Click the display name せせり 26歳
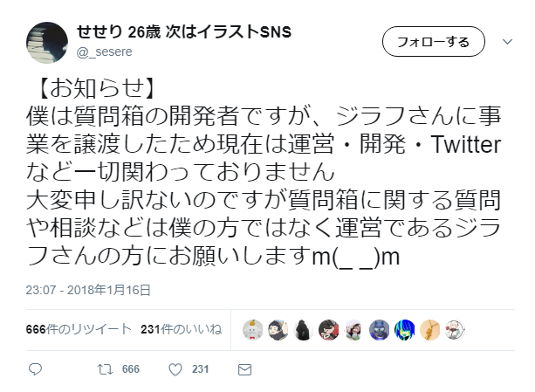Image resolution: width=535 pixels, height=392 pixels. tap(119, 32)
